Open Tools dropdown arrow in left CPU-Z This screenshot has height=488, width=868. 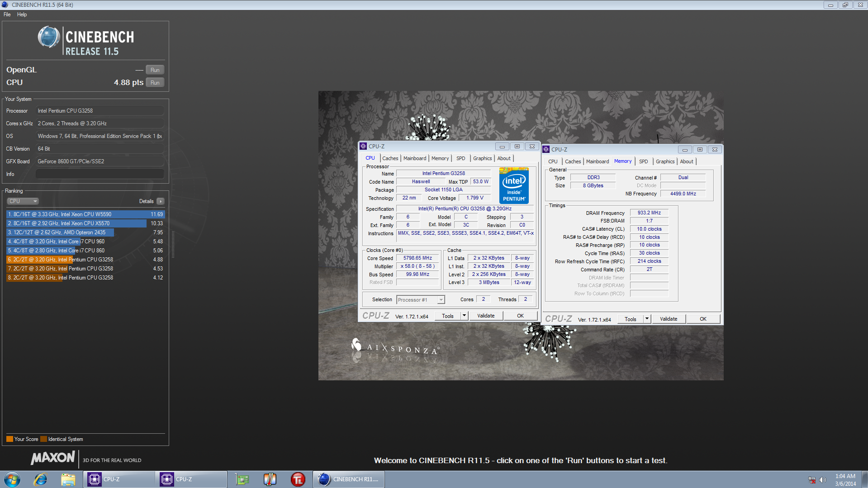(464, 316)
